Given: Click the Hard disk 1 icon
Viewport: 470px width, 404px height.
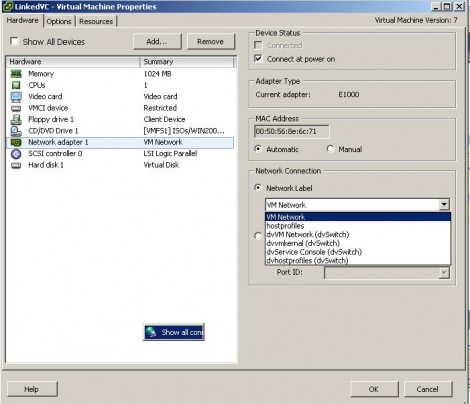Looking at the screenshot, I should pyautogui.click(x=16, y=165).
